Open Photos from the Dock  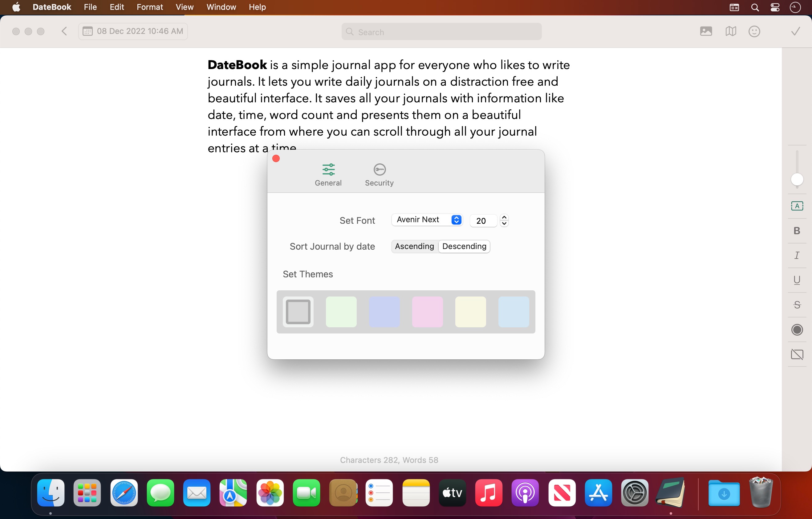click(270, 493)
